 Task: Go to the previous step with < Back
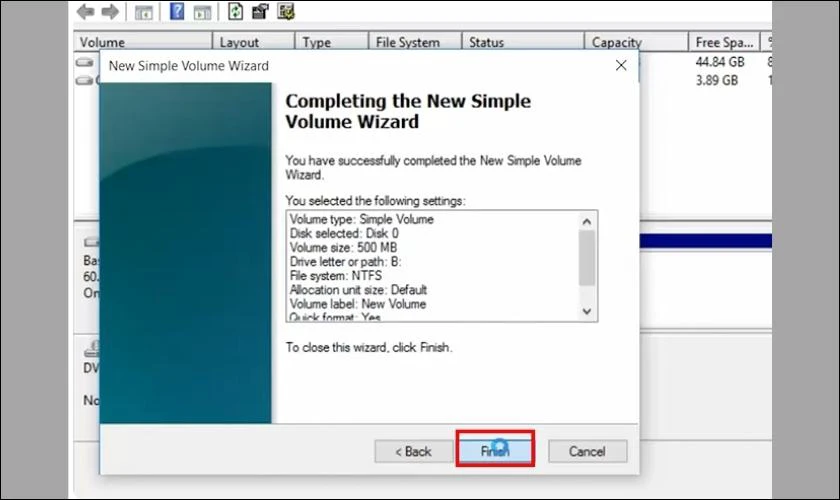pos(413,451)
